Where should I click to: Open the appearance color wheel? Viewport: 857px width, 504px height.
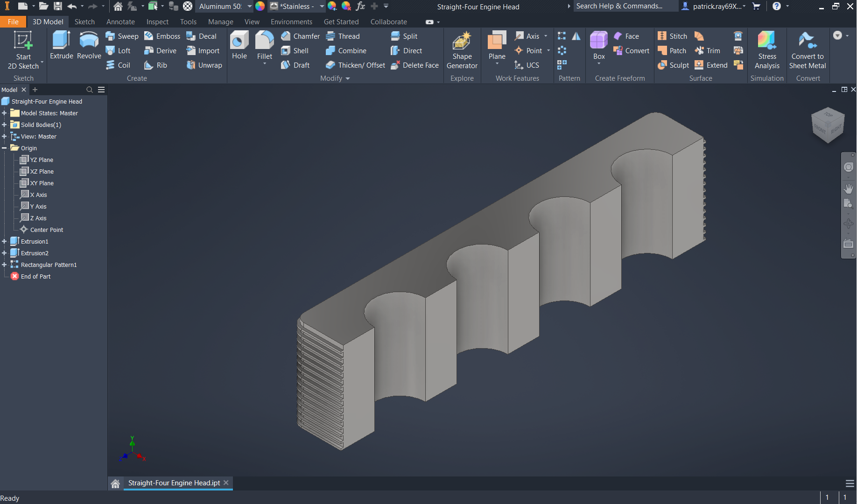click(260, 7)
